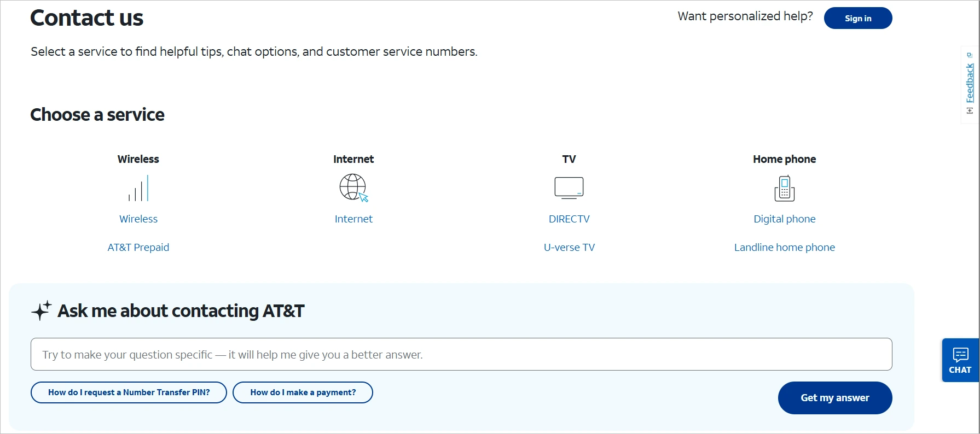
Task: Click the Home phone handset icon
Action: coord(785,188)
